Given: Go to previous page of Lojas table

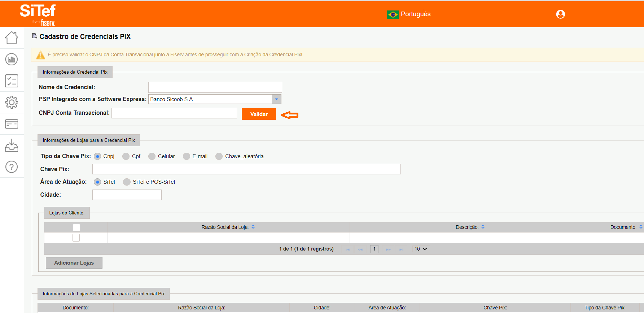Looking at the screenshot, I should pos(360,249).
